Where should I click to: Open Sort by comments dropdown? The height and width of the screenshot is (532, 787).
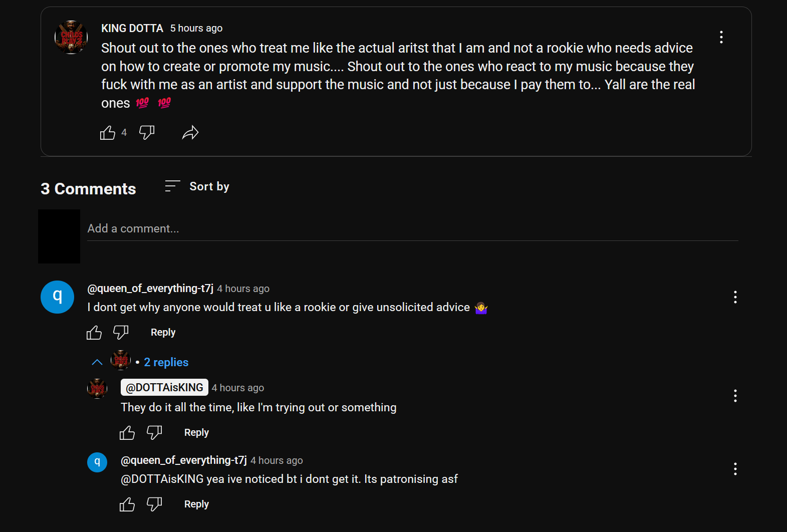[197, 186]
